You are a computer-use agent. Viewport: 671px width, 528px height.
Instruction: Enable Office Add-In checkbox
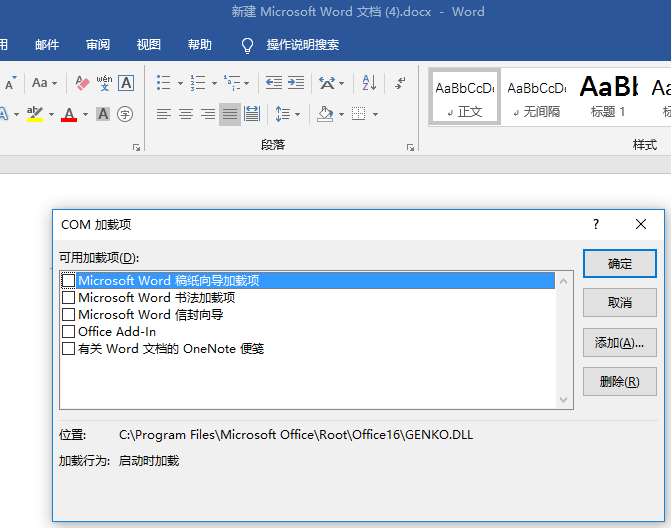pyautogui.click(x=68, y=332)
